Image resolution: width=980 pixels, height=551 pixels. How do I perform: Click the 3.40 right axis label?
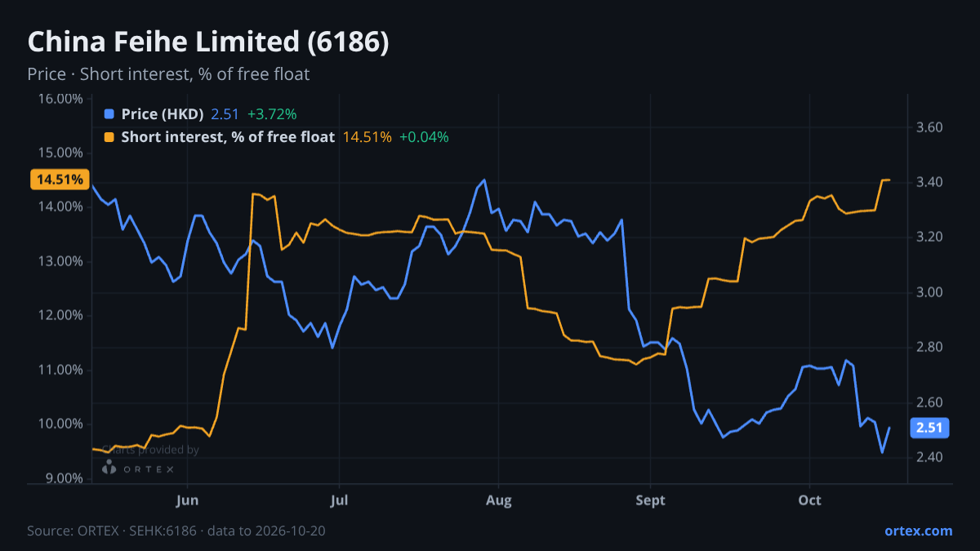930,182
